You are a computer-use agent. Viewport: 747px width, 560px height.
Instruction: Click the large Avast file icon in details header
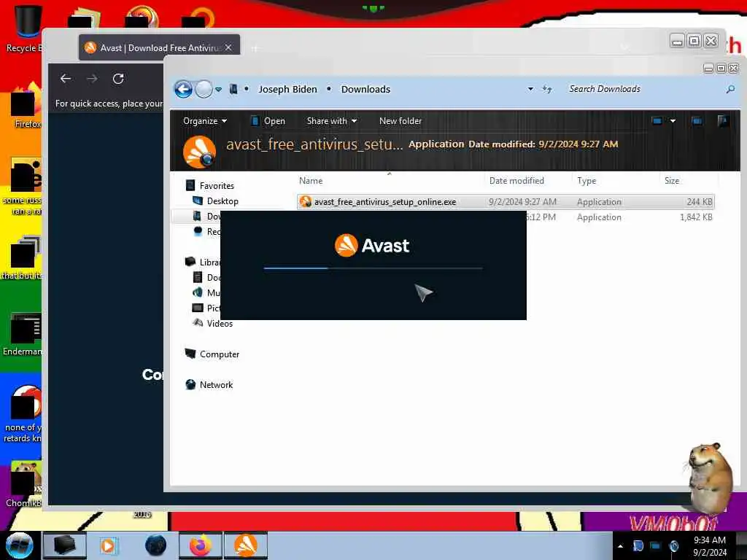pos(200,152)
